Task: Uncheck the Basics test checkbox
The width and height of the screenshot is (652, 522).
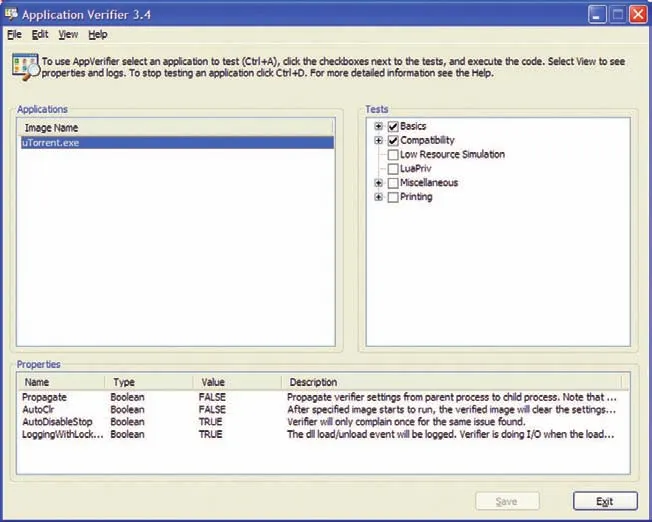Action: point(393,126)
